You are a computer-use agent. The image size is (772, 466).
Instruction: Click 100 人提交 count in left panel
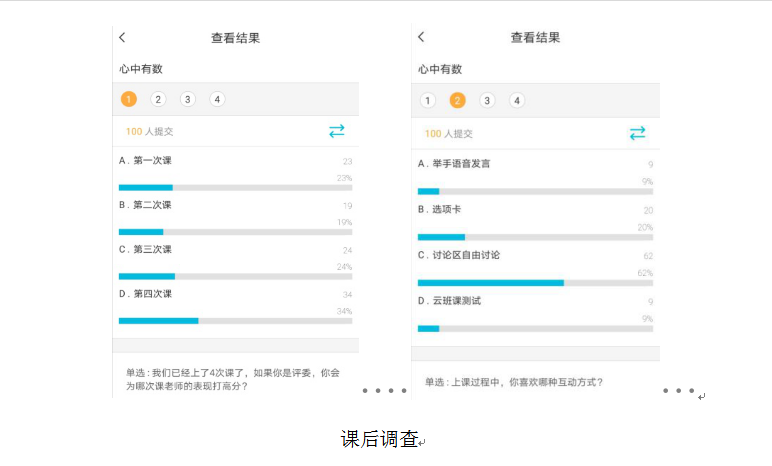[x=148, y=132]
